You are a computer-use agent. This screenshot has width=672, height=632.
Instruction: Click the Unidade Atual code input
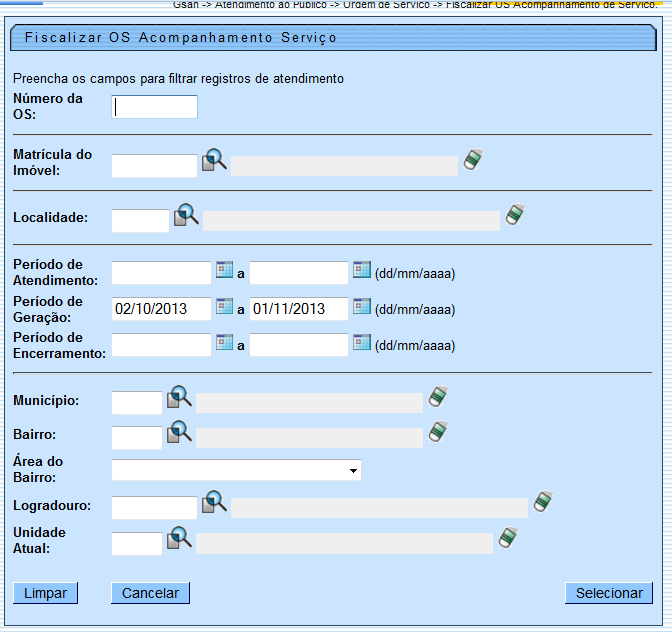[x=137, y=544]
